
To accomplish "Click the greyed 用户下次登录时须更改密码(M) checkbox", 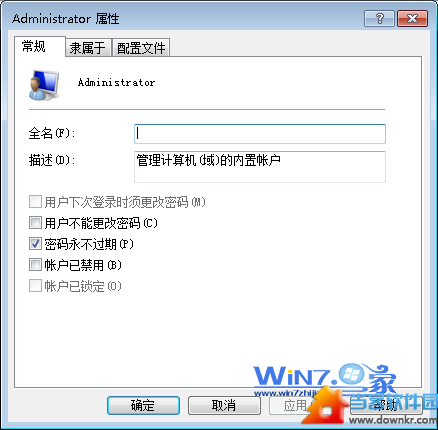I will pos(35,202).
